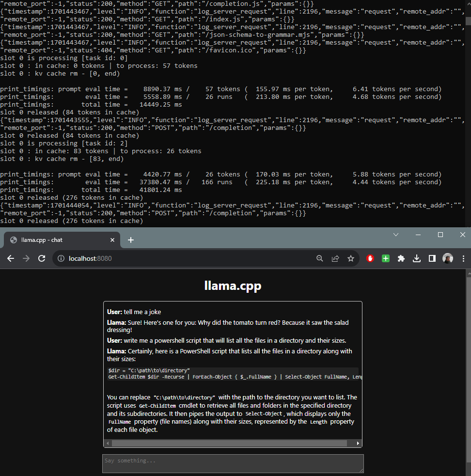Minimize the browser window

point(418,235)
